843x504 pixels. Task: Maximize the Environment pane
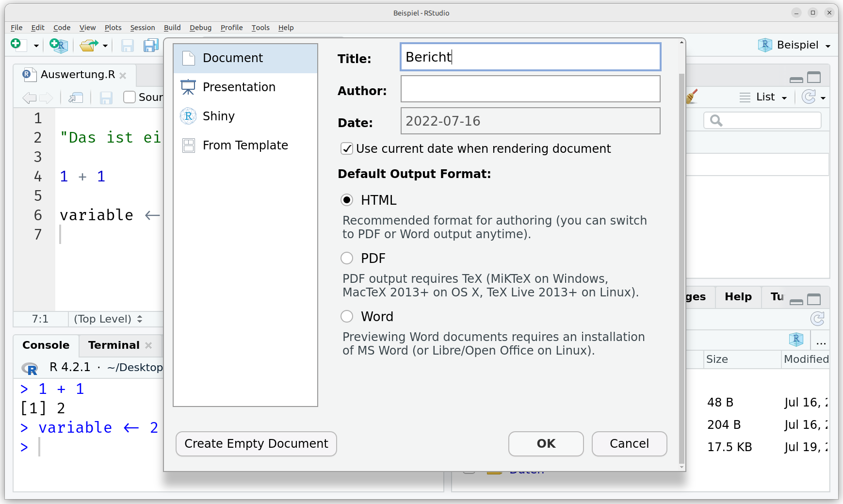coord(814,78)
